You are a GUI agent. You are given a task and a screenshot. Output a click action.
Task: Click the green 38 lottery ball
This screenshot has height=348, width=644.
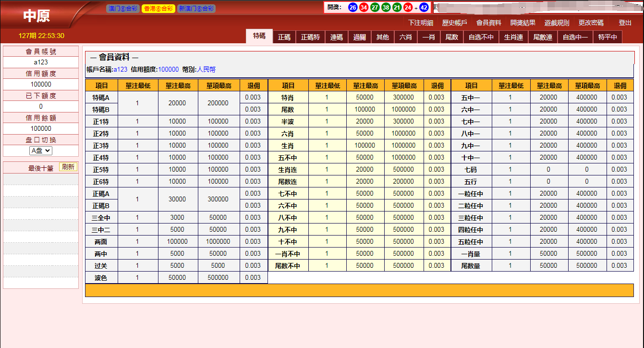click(386, 8)
